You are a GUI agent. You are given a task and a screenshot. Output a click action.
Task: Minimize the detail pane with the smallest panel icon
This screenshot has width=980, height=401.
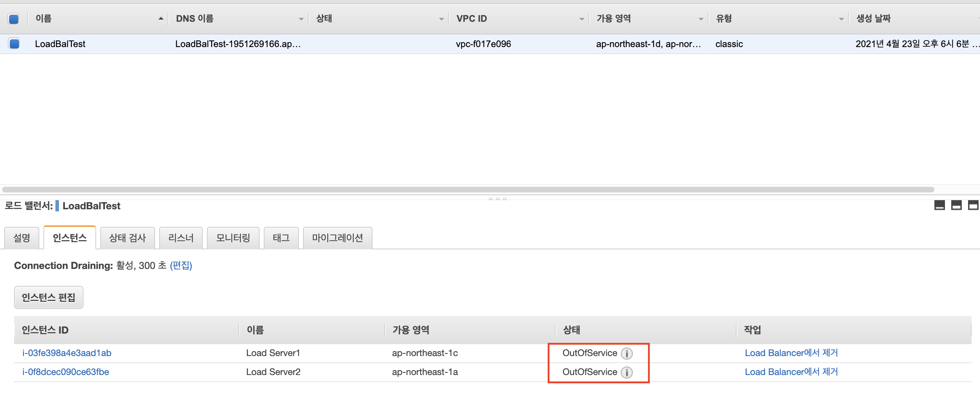(x=939, y=206)
